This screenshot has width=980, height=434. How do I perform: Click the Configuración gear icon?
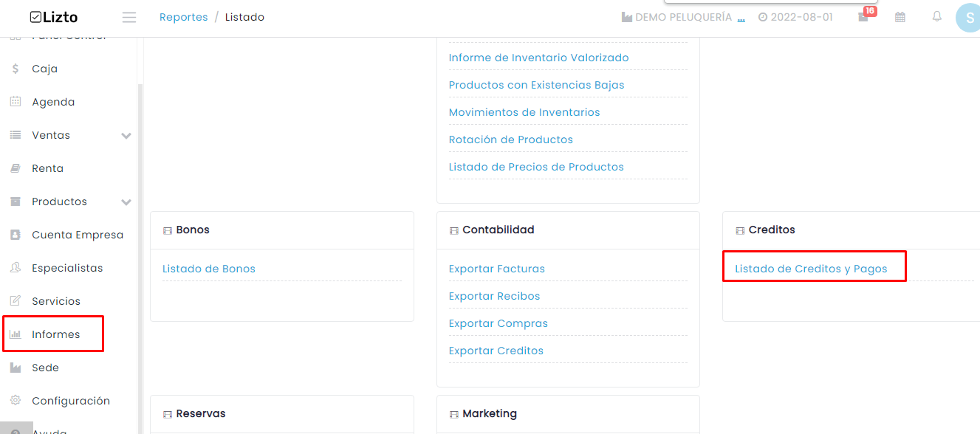tap(16, 400)
